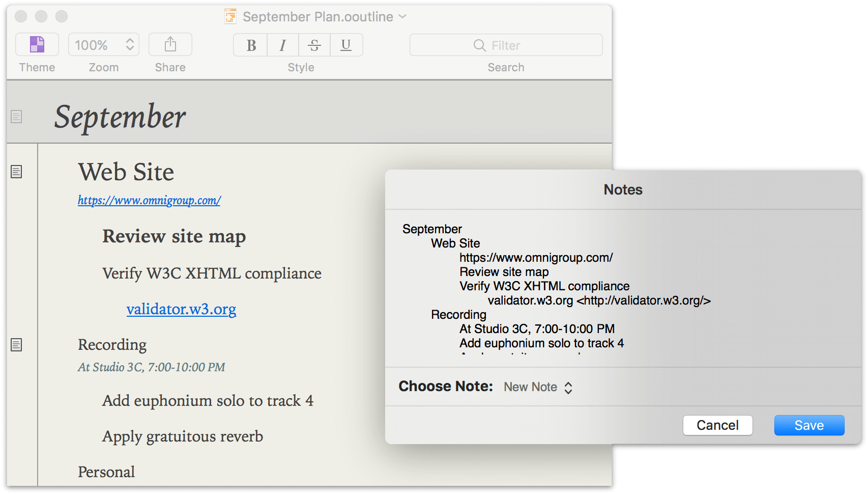Click the Share toolbar icon

pos(170,44)
